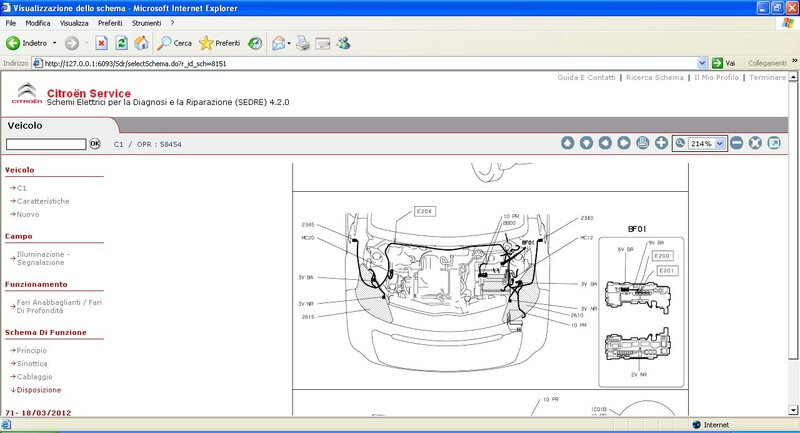
Task: Open the schematic in a new window
Action: coord(775,144)
